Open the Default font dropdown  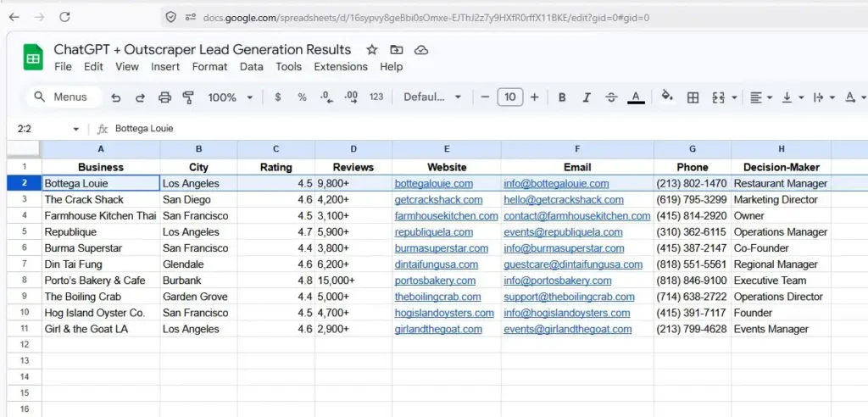coord(432,97)
